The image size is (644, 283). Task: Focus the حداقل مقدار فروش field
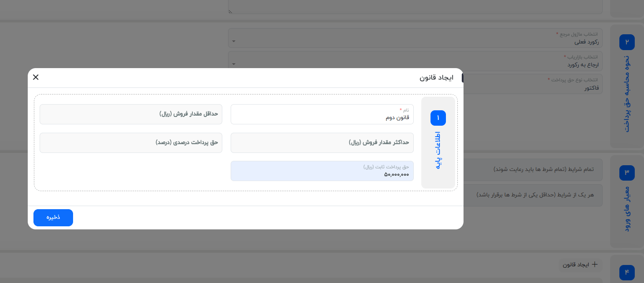[130, 114]
